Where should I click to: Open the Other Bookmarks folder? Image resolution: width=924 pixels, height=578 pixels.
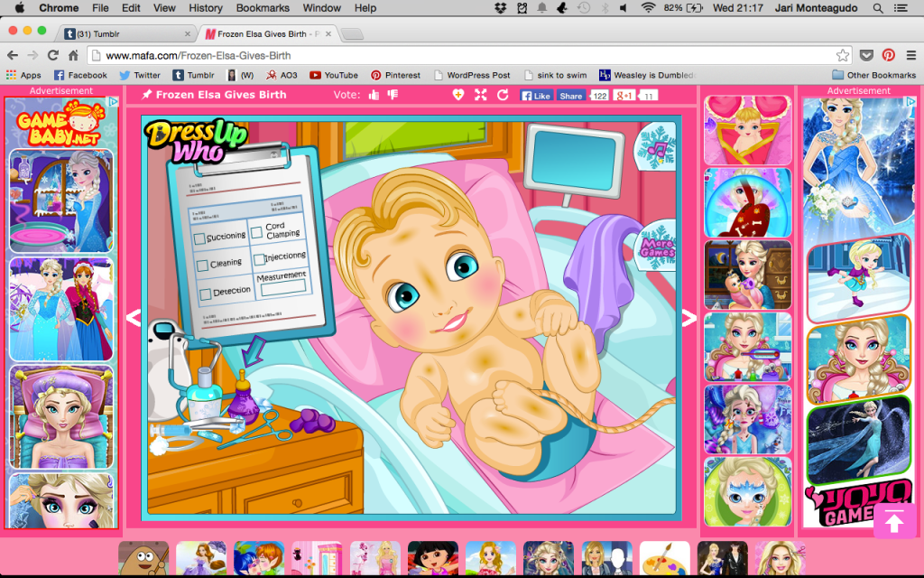pos(873,75)
